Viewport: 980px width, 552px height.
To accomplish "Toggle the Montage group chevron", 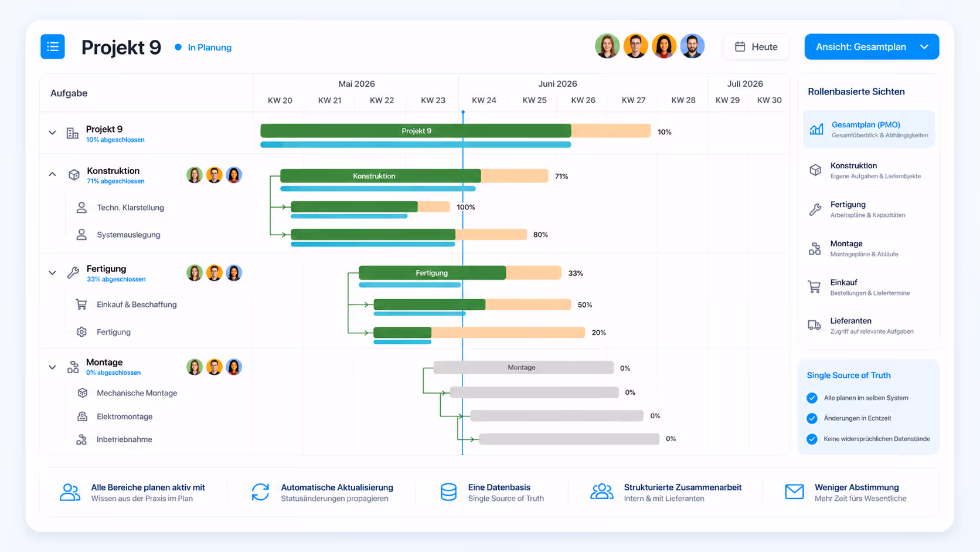I will click(x=52, y=367).
